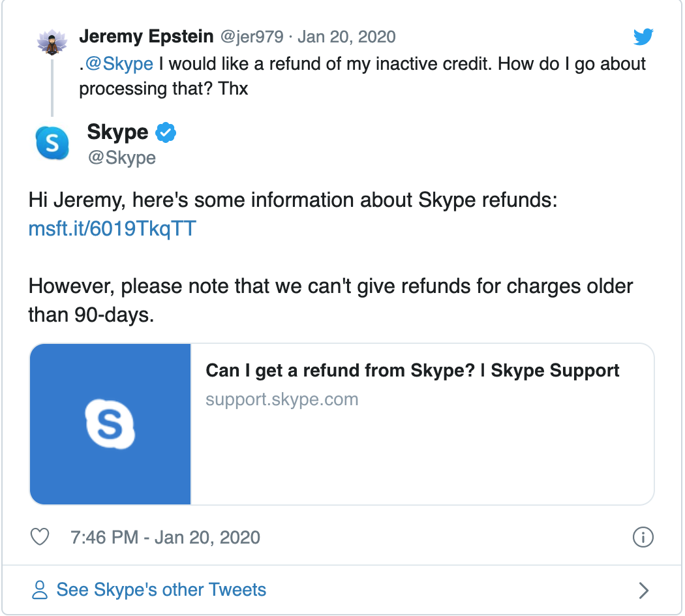This screenshot has width=685, height=616.
Task: Like the tweet with heart icon
Action: tap(40, 537)
